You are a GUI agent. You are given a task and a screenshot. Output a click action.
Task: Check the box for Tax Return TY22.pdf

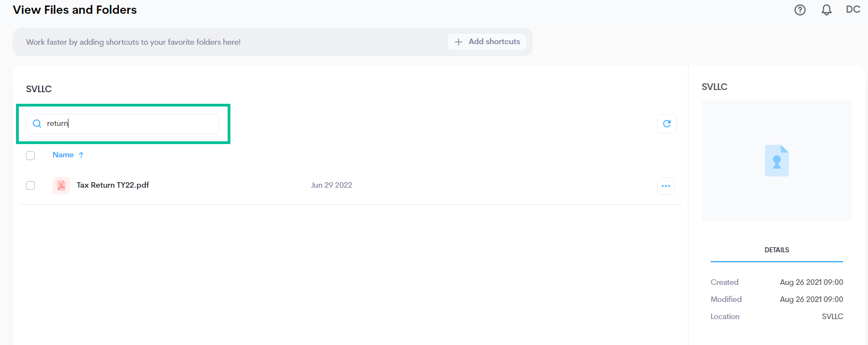pos(30,185)
